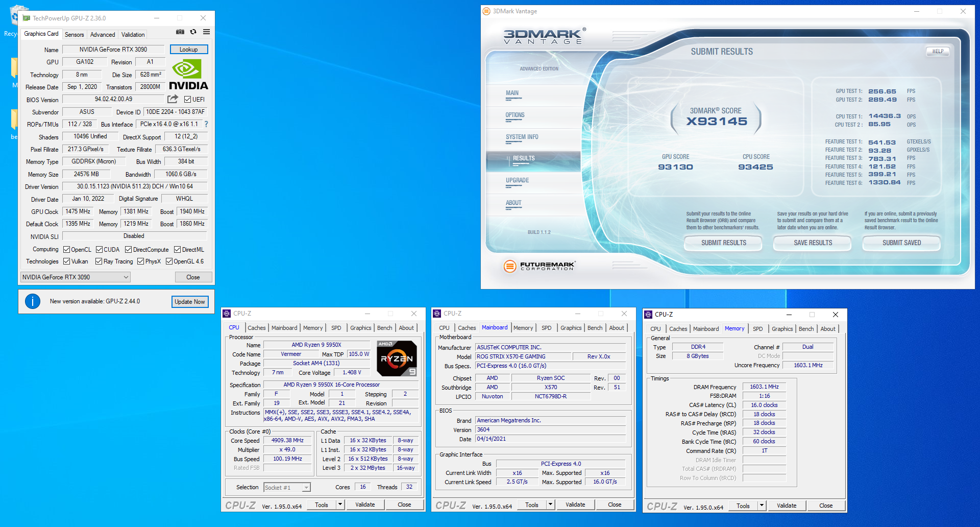Screen dimensions: 980x527
Task: Click the Lookup button in GPU-Z
Action: pos(189,50)
